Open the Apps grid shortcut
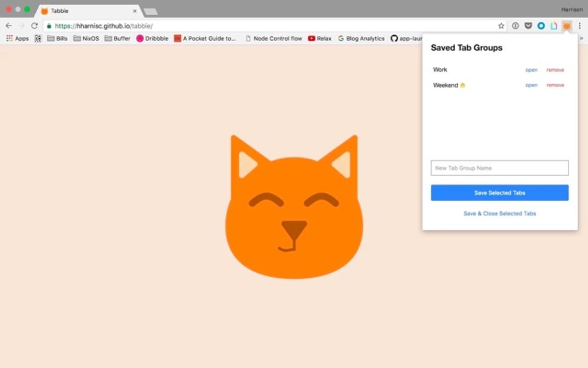The width and height of the screenshot is (588, 368). point(17,38)
